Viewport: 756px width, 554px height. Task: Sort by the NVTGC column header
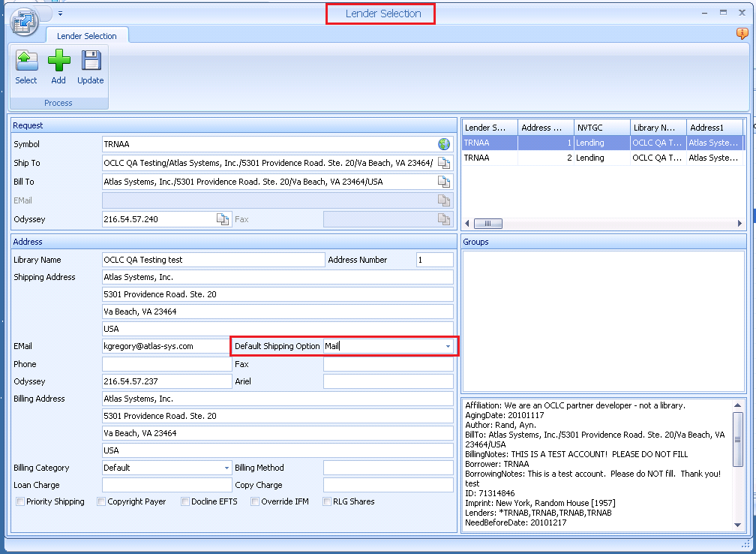coord(601,128)
